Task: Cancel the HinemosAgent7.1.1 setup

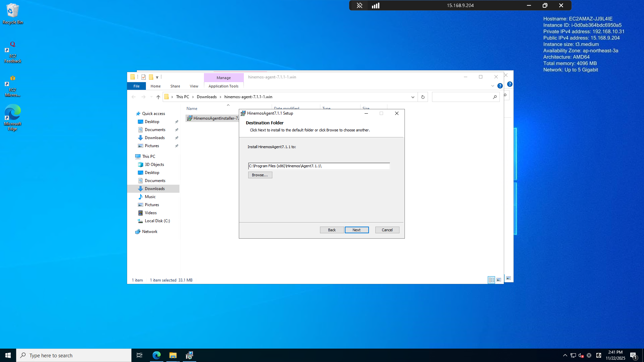Action: [387, 230]
